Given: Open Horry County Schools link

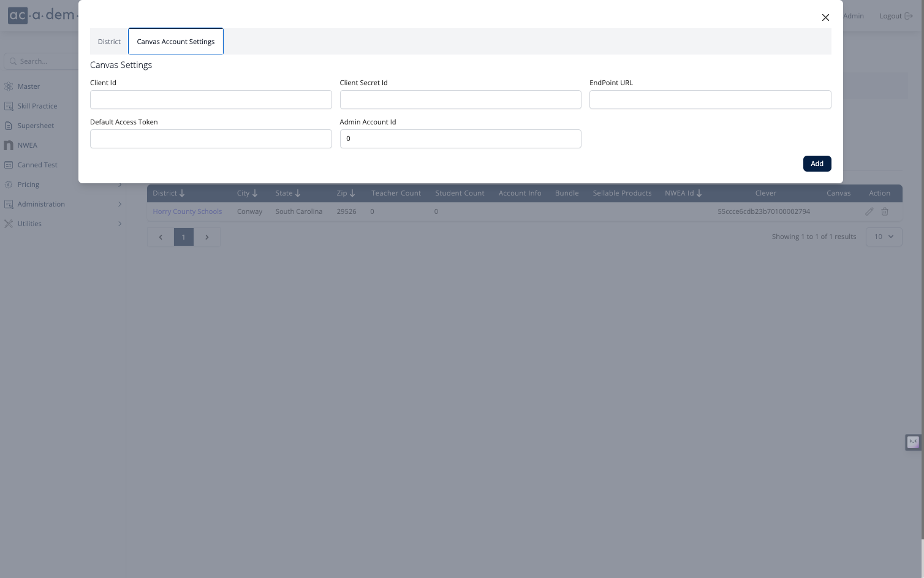Looking at the screenshot, I should coord(187,211).
